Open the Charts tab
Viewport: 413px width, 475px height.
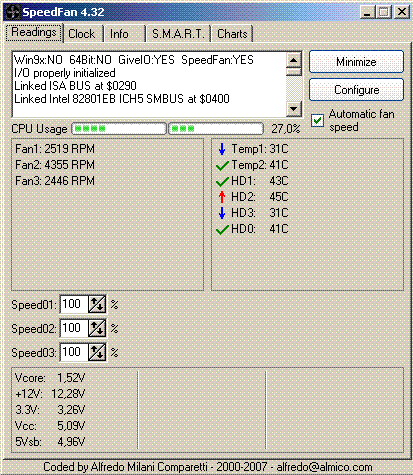232,34
